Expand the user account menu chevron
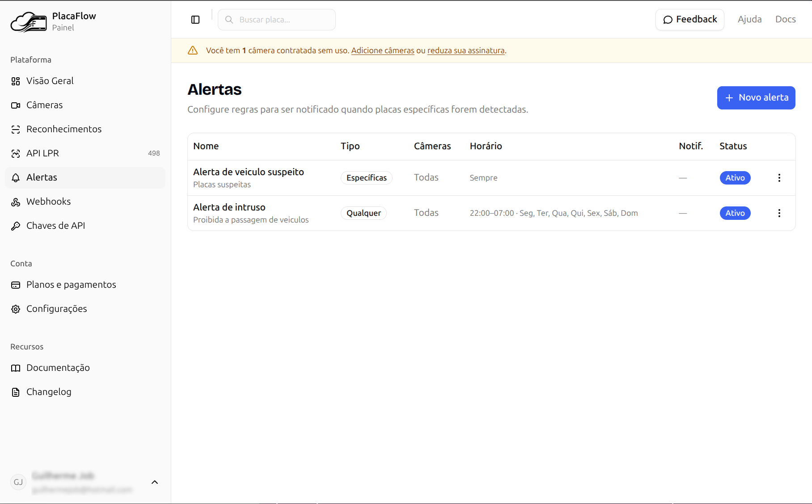Screen dimensions: 812x504 [x=155, y=482]
